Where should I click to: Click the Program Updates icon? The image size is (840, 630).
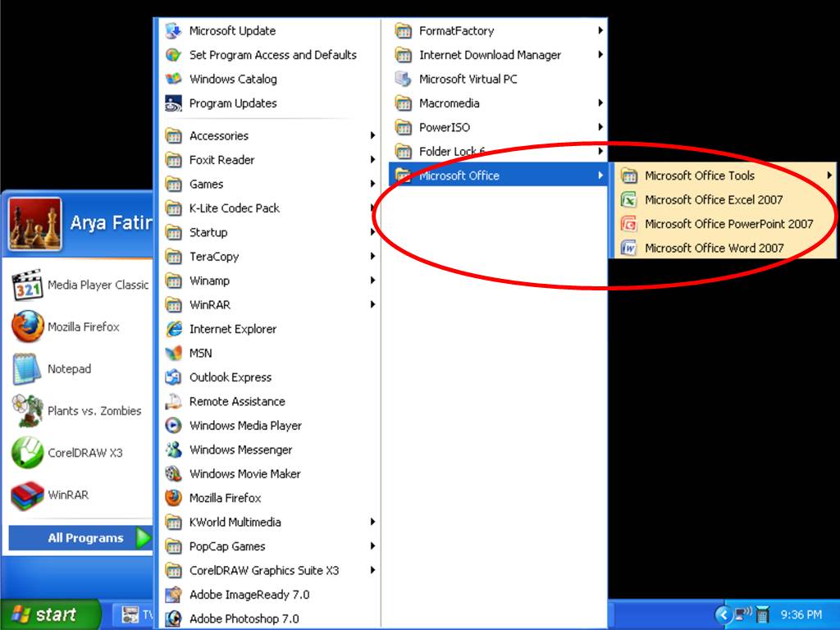click(x=173, y=103)
